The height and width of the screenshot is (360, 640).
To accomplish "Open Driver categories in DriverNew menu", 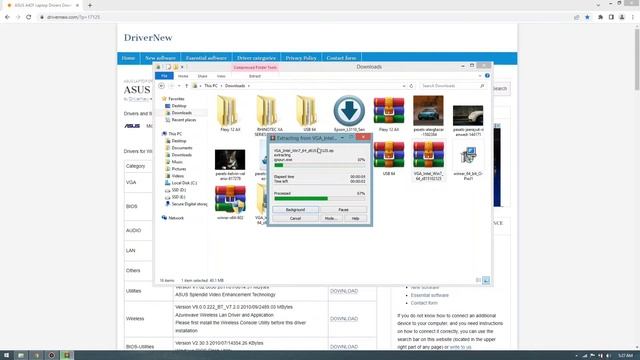I will point(256,58).
